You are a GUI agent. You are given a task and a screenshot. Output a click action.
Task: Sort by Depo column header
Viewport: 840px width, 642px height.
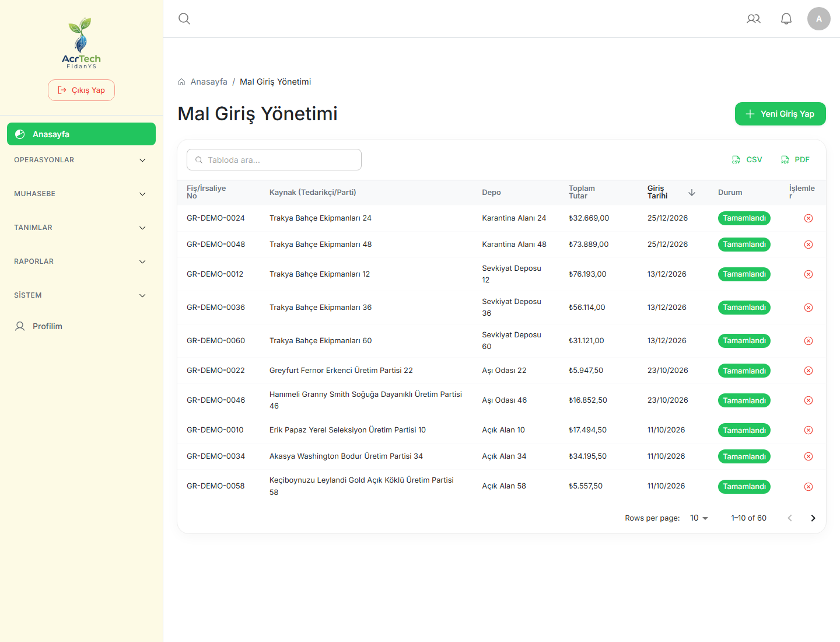[x=491, y=193]
